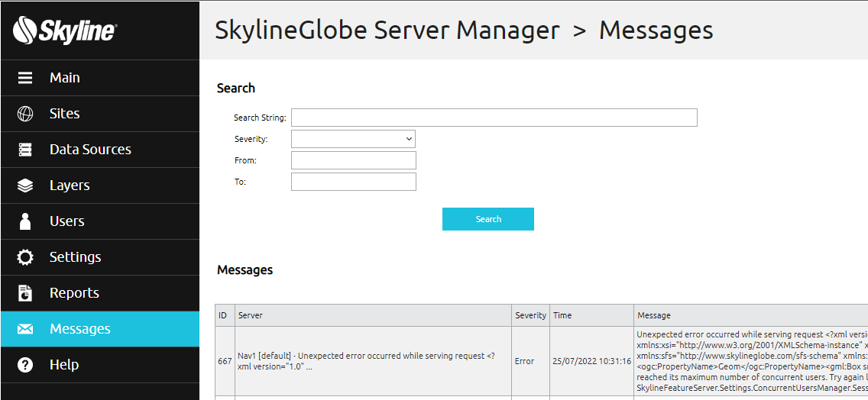Go to the Layers menu item
Image resolution: width=868 pixels, height=400 pixels.
click(99, 186)
